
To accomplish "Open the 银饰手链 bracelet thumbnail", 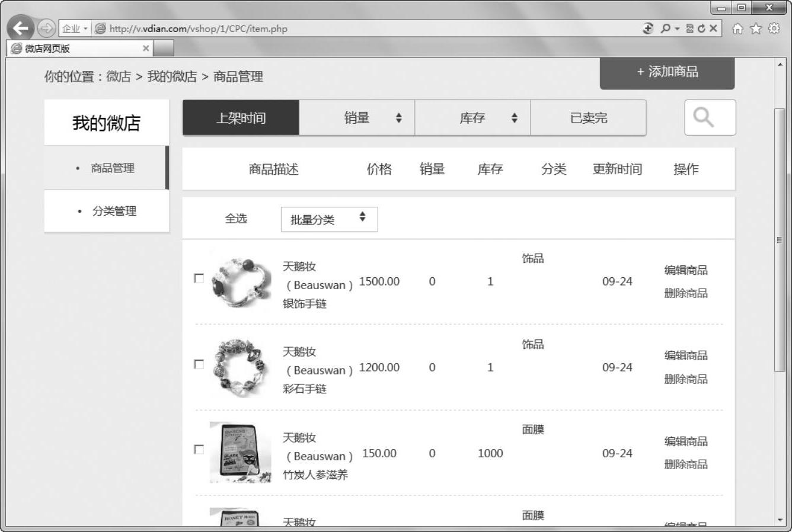I will click(241, 283).
